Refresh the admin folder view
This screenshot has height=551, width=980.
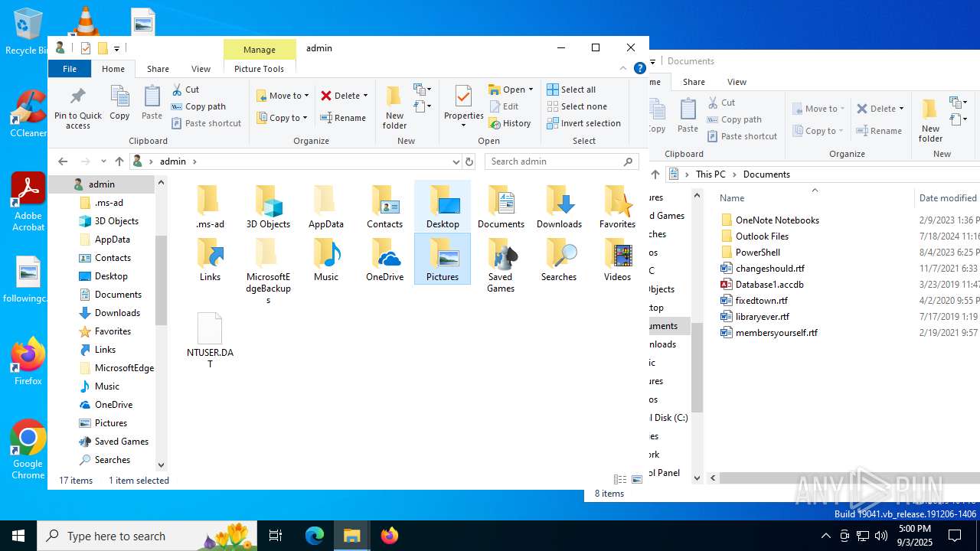point(469,161)
